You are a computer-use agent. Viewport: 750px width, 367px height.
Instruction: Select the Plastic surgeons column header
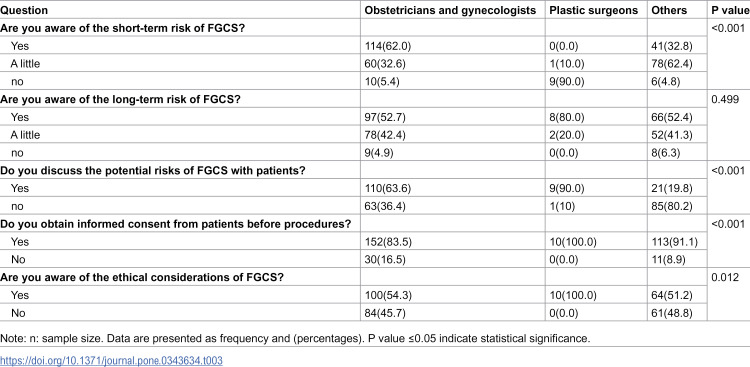tap(593, 10)
